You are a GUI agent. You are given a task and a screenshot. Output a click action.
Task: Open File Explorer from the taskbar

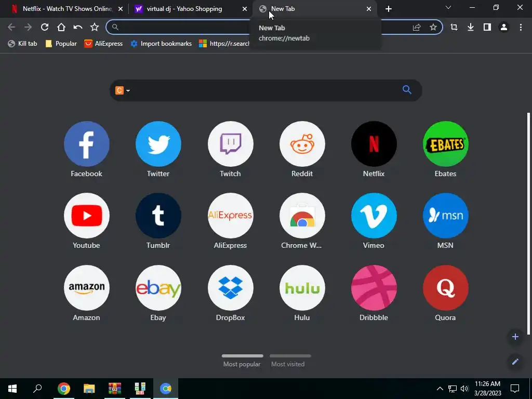(x=89, y=389)
